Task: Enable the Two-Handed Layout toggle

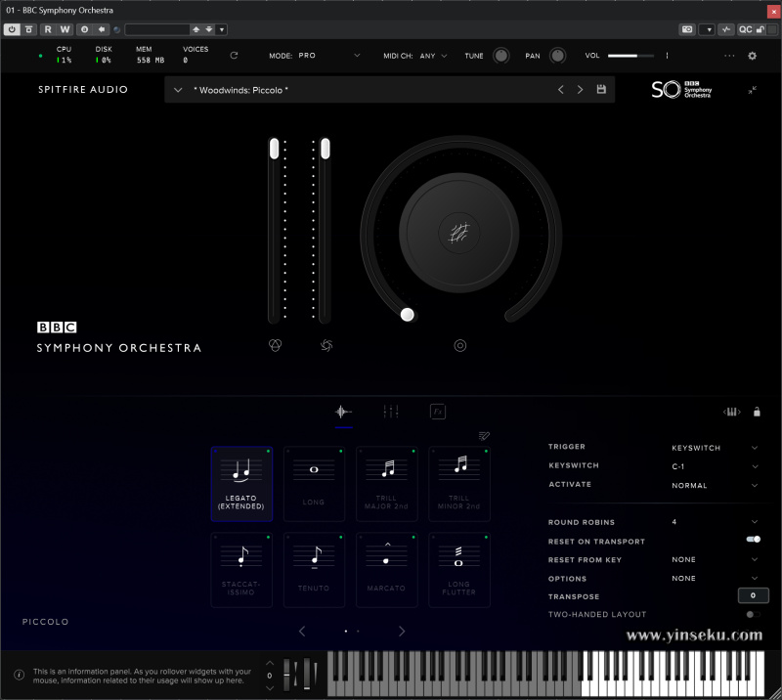Action: coord(753,614)
